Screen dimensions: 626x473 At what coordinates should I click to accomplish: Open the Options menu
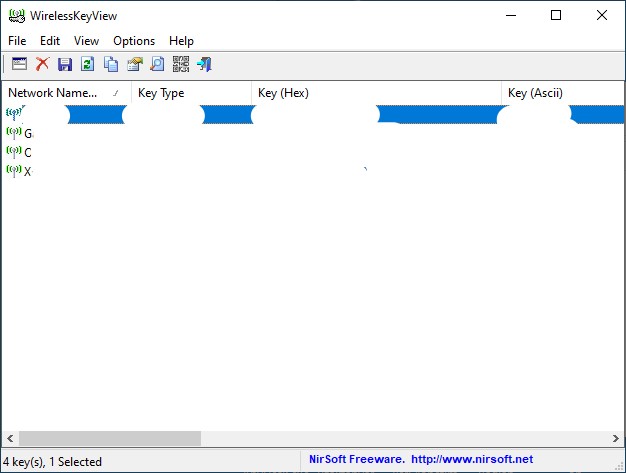(x=134, y=41)
